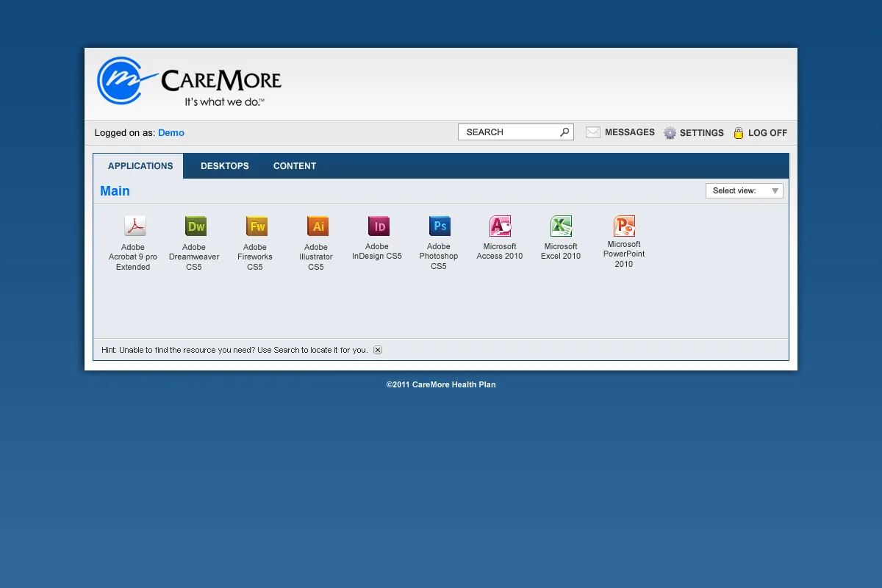The height and width of the screenshot is (588, 882).
Task: Open the Adobe Dreamweaver CS5 icon
Action: pyautogui.click(x=196, y=226)
